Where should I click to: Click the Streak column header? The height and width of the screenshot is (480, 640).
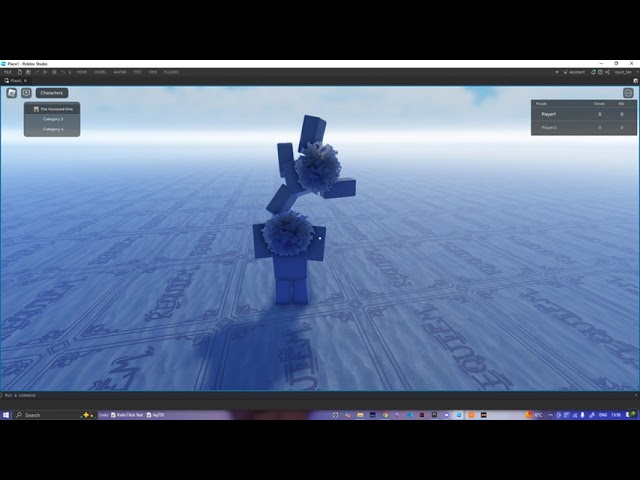(599, 104)
